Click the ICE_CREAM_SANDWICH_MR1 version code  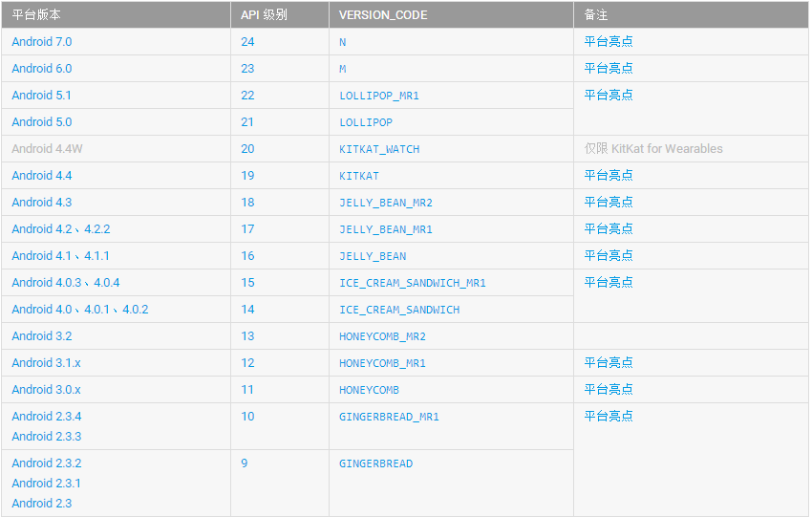[413, 284]
